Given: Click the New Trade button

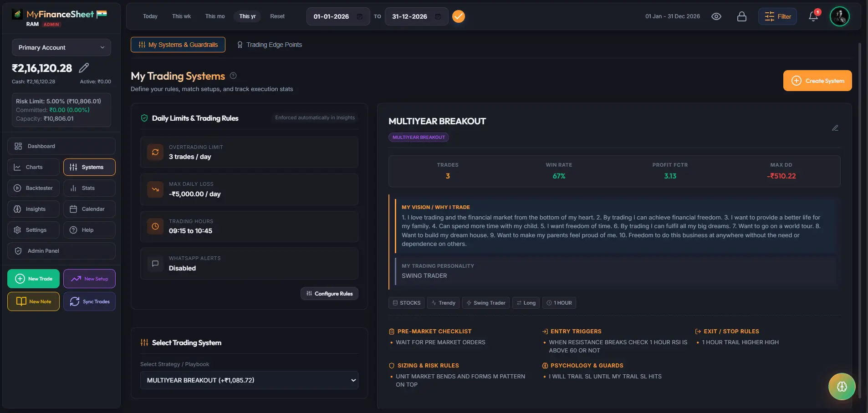Looking at the screenshot, I should click(33, 279).
